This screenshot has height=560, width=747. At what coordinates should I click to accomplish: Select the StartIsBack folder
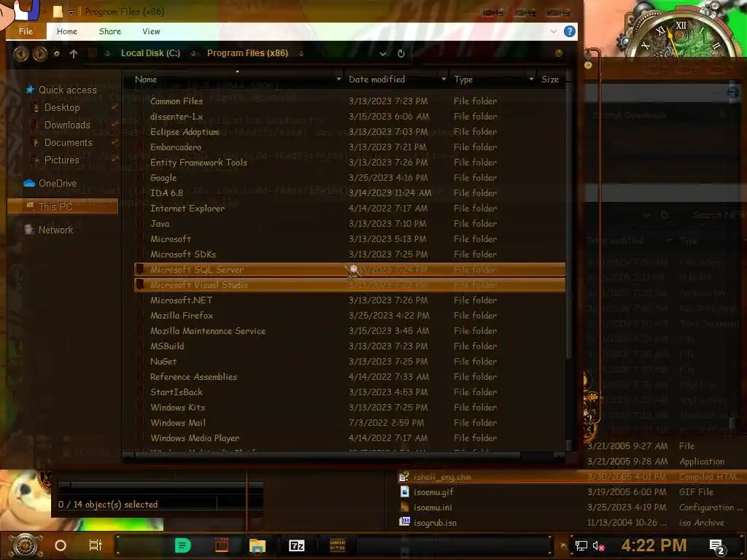pyautogui.click(x=349, y=392)
